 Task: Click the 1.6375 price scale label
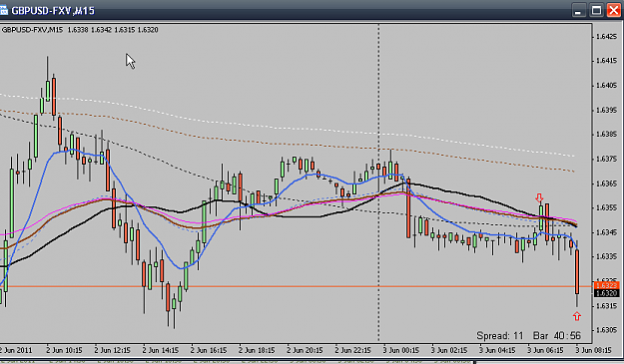coord(606,159)
